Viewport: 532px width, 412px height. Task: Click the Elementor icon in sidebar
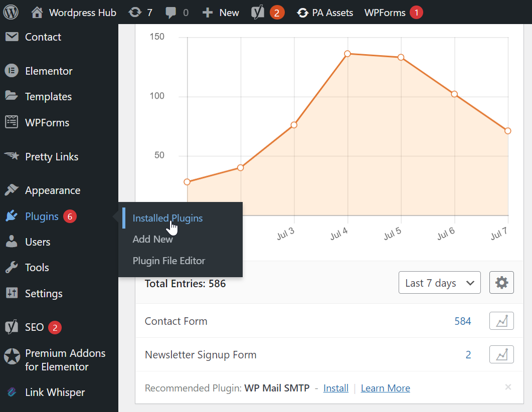[12, 71]
